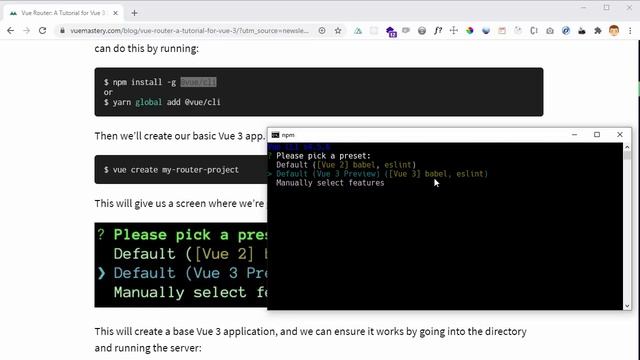Click the faded extension icon left of 'C'

518,31
